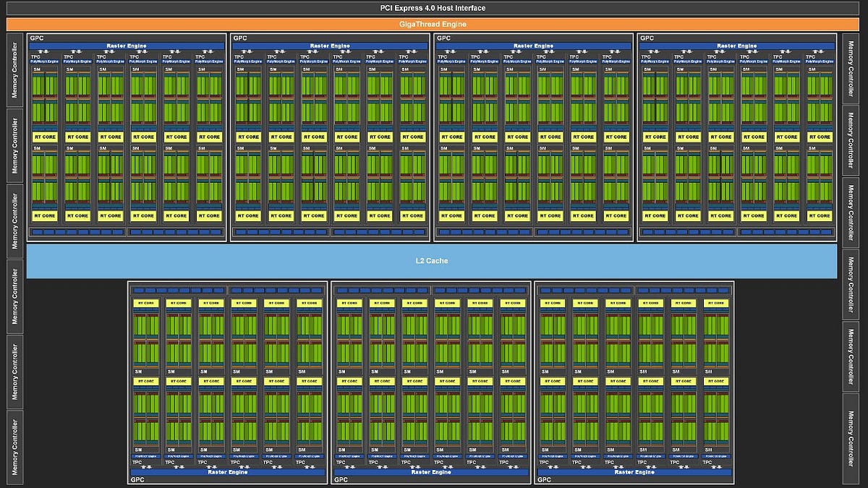Viewport: 868px width, 488px height.
Task: Select the orange GigaThread Engine bar
Action: click(x=433, y=24)
